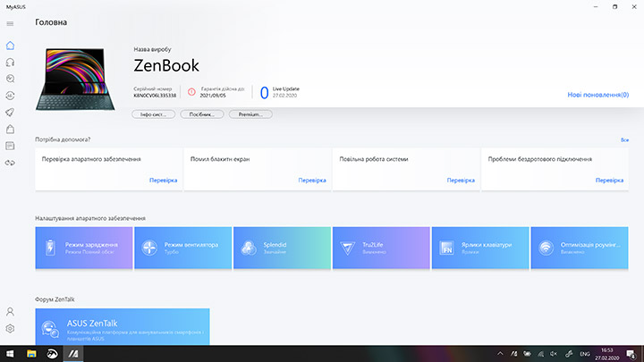Open the Tru2Life video tile
Viewport: 644px width, 362px height.
click(x=381, y=248)
